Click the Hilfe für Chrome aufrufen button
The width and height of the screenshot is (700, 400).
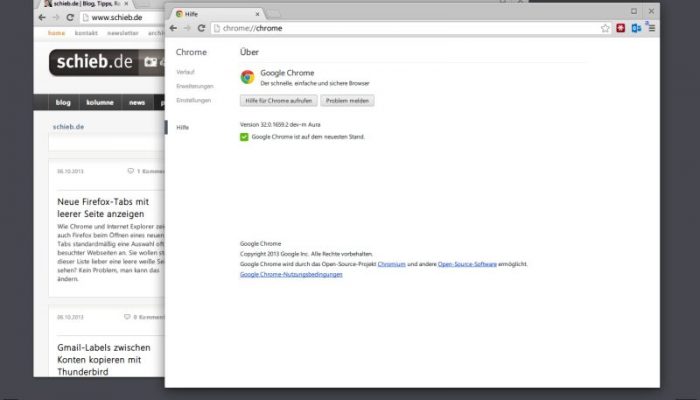tap(279, 100)
